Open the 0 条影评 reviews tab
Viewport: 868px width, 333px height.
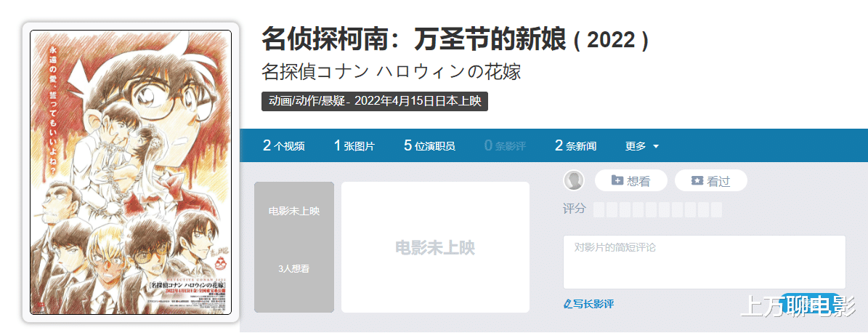point(505,146)
